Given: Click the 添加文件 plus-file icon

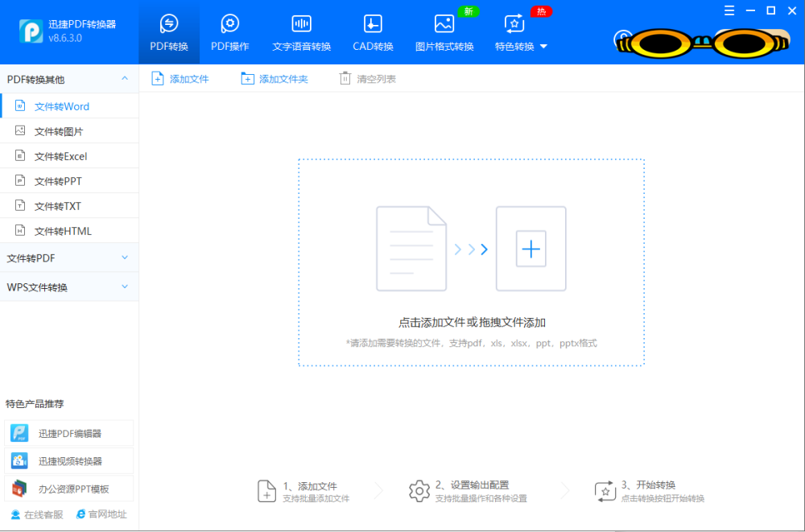Looking at the screenshot, I should (158, 79).
